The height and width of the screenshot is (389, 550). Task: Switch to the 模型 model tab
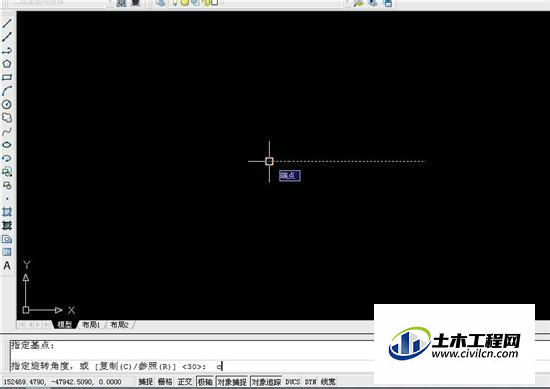point(65,324)
